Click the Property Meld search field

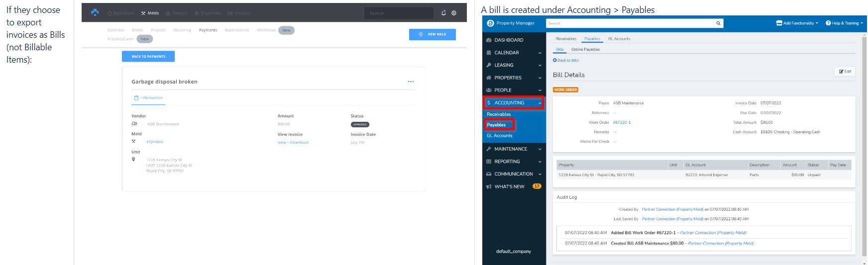(x=399, y=13)
